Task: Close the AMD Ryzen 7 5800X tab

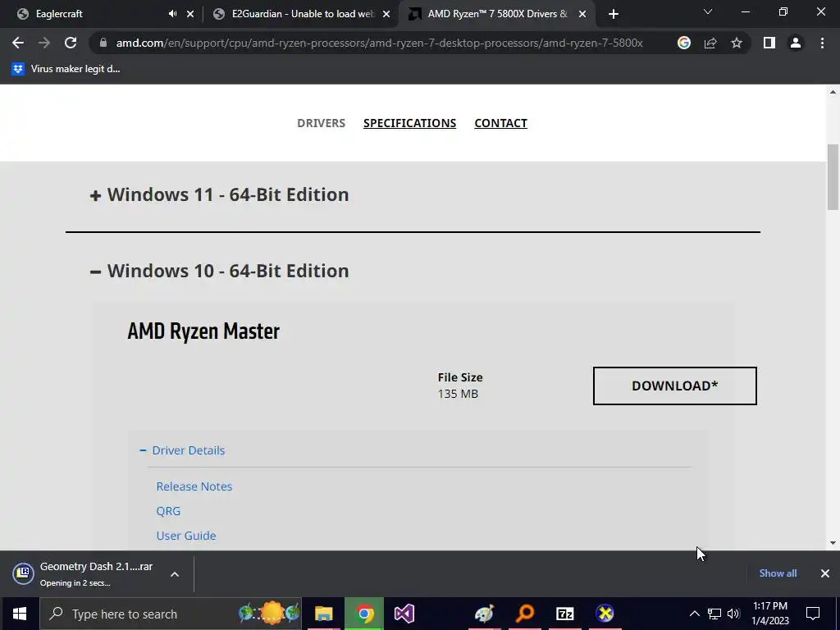Action: 582,14
